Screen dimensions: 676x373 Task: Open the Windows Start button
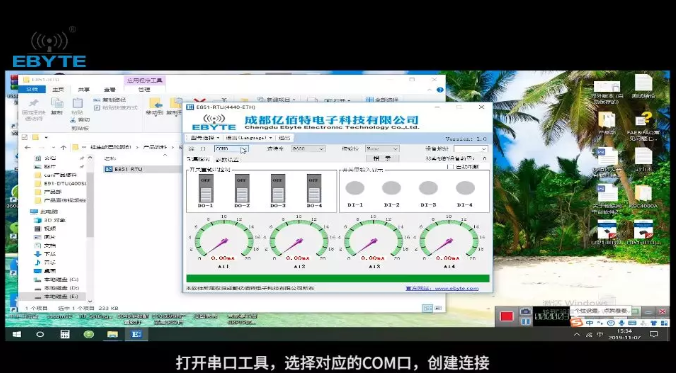[17, 334]
